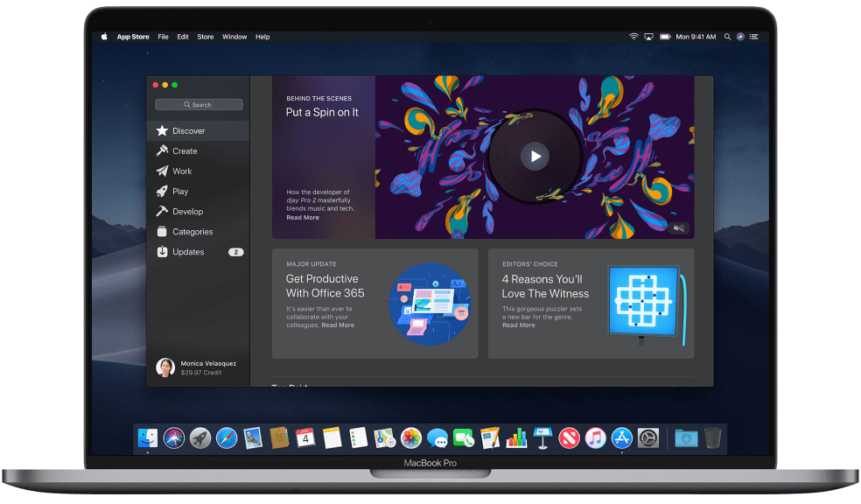Click the Wi-Fi status icon

coord(633,37)
